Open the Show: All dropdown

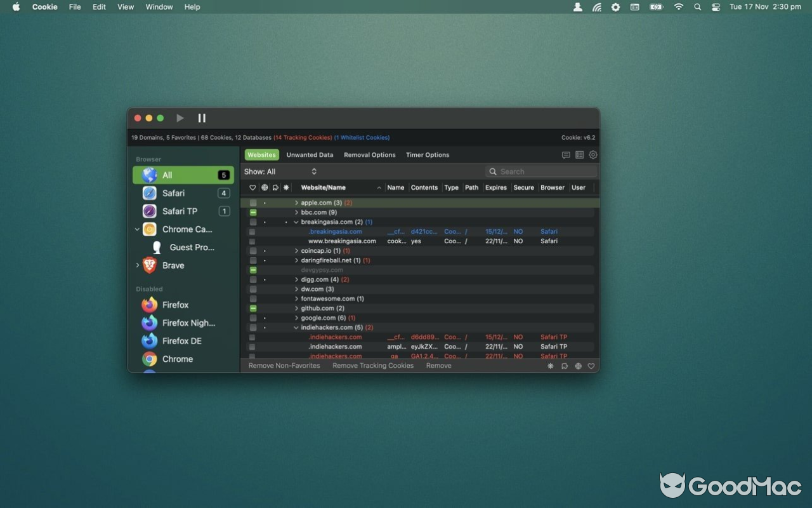(280, 171)
